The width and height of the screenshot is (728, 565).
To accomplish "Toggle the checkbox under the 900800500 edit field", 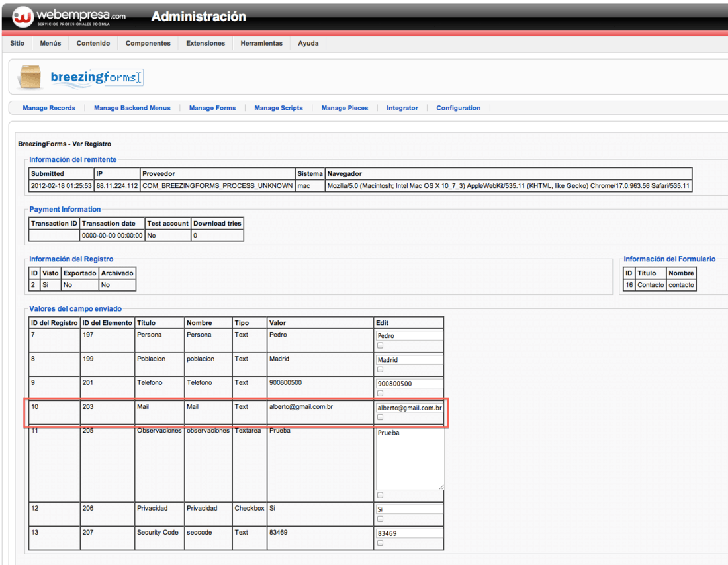I will (x=381, y=393).
